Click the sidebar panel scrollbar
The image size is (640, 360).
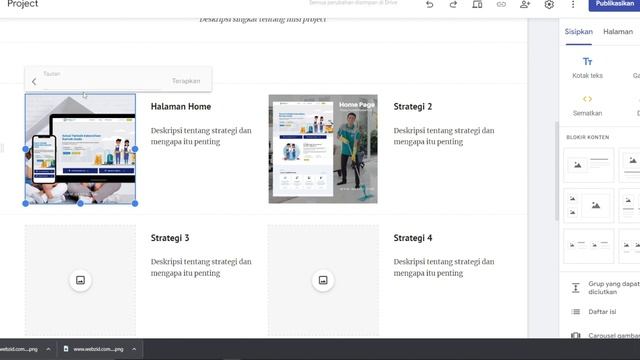556,171
